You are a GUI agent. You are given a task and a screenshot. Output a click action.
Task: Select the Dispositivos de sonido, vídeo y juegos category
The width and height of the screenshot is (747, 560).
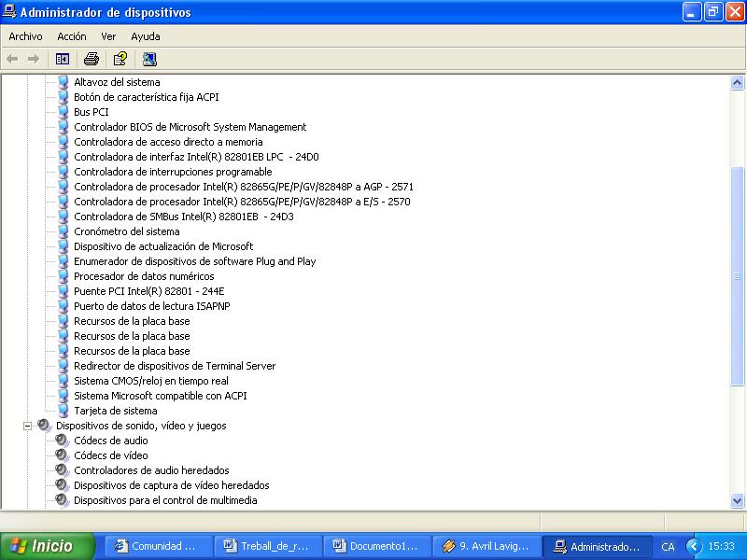(x=141, y=426)
